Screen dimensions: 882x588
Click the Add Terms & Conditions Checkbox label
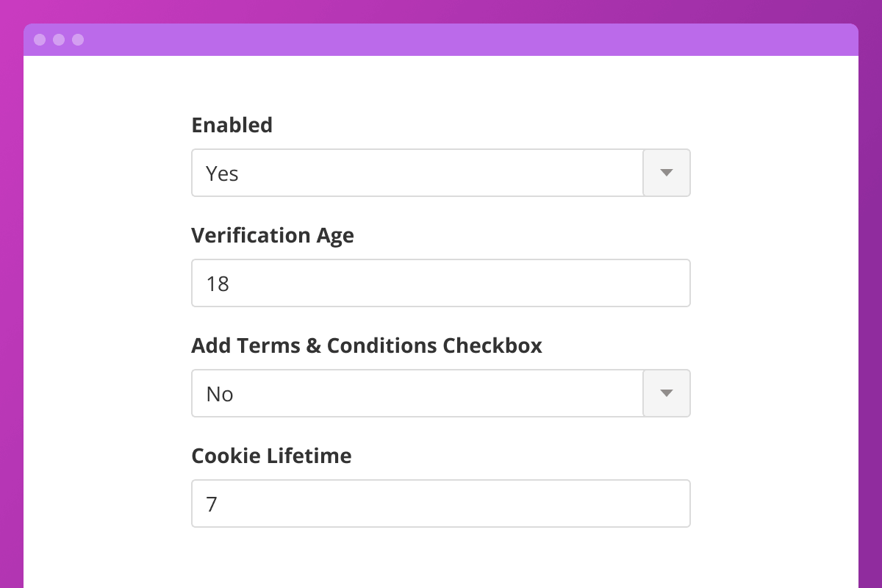pyautogui.click(x=366, y=345)
